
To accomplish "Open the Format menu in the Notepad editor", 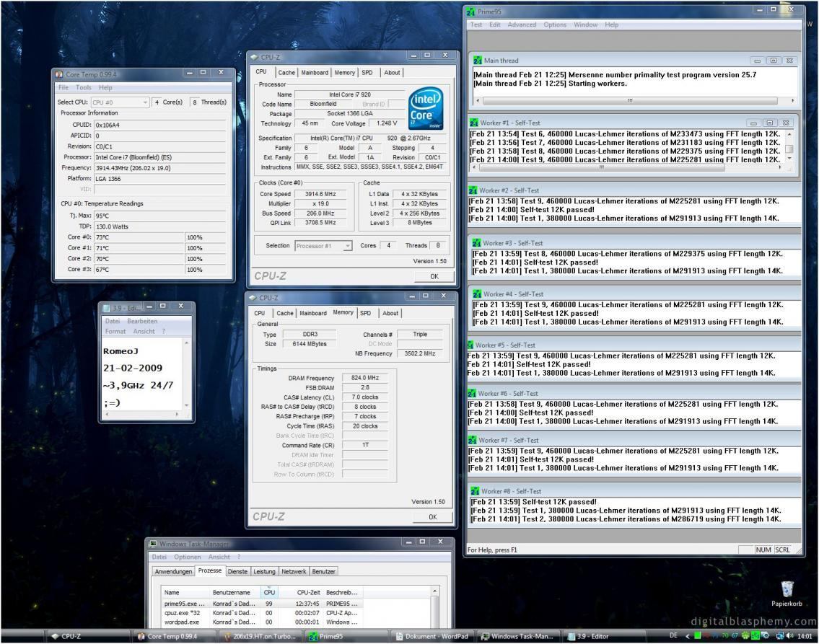I will pos(115,332).
